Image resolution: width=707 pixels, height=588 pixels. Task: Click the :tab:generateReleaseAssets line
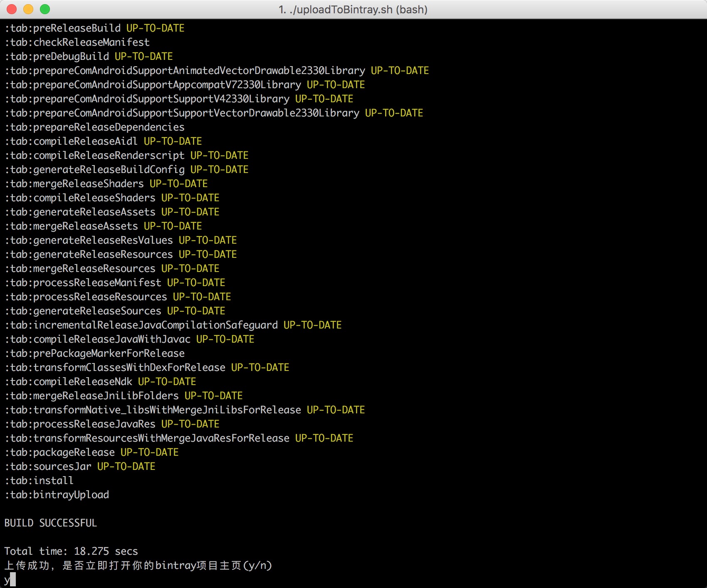112,212
